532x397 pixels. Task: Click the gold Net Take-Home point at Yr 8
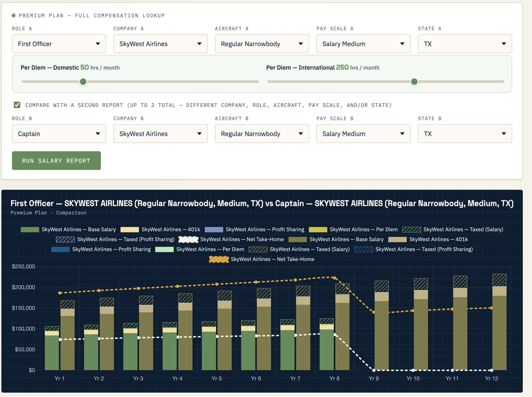[335, 278]
